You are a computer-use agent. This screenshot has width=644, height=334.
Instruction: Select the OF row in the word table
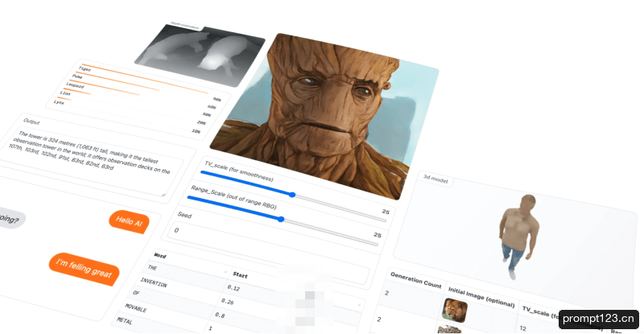tap(136, 292)
